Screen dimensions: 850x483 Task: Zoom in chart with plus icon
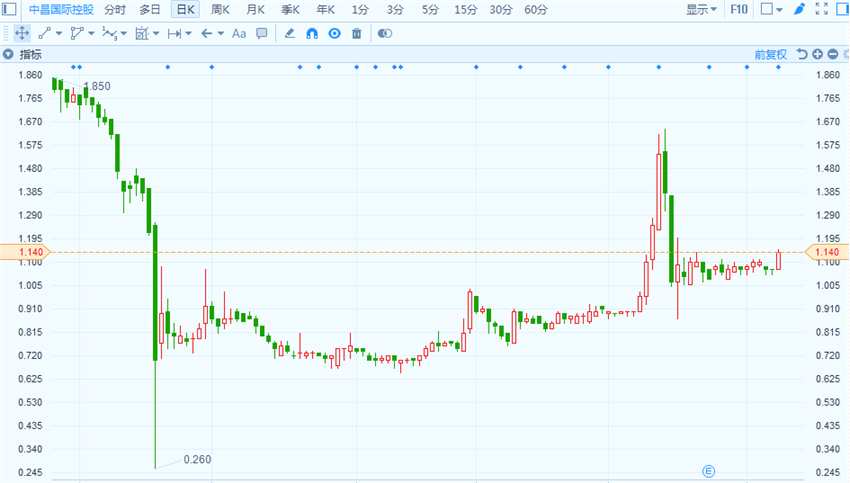click(x=817, y=54)
